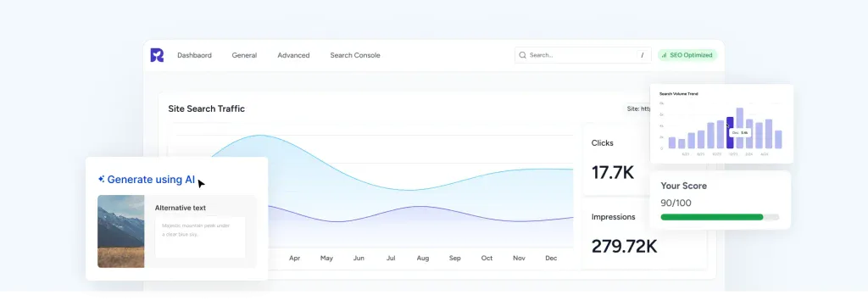Image resolution: width=868 pixels, height=306 pixels.
Task: Click the Impressions 279.72K value
Action: coord(624,246)
